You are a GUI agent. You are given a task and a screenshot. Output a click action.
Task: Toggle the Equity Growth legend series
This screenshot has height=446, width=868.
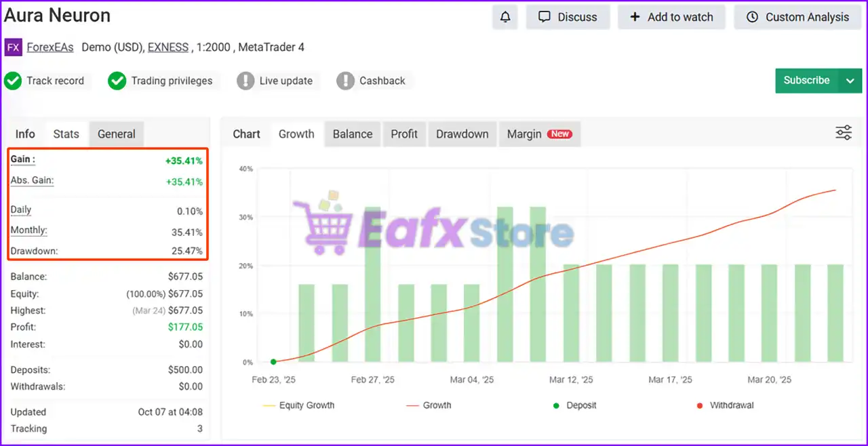coord(299,405)
